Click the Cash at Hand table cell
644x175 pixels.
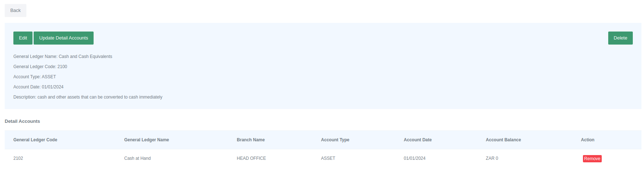point(137,158)
